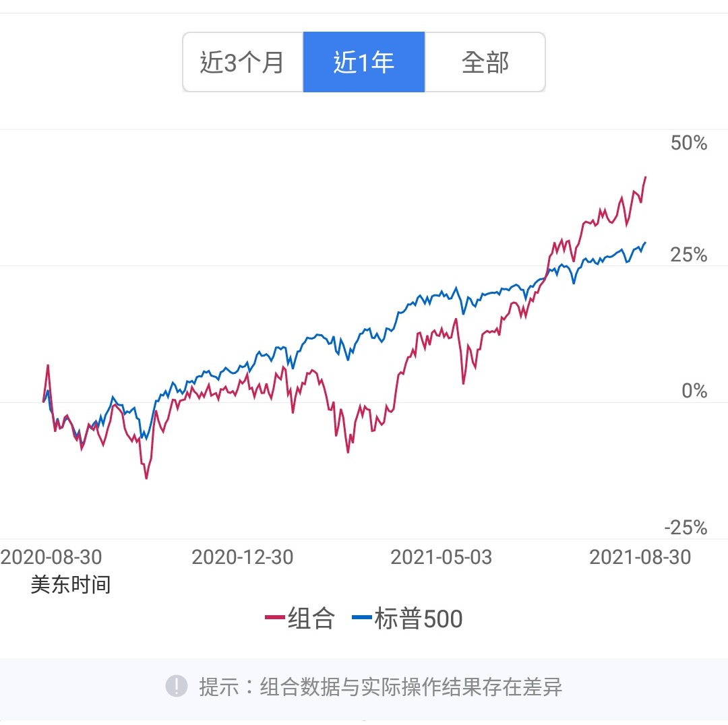The width and height of the screenshot is (728, 725).
Task: Click the red 组合 legend color marker
Action: pos(274,617)
